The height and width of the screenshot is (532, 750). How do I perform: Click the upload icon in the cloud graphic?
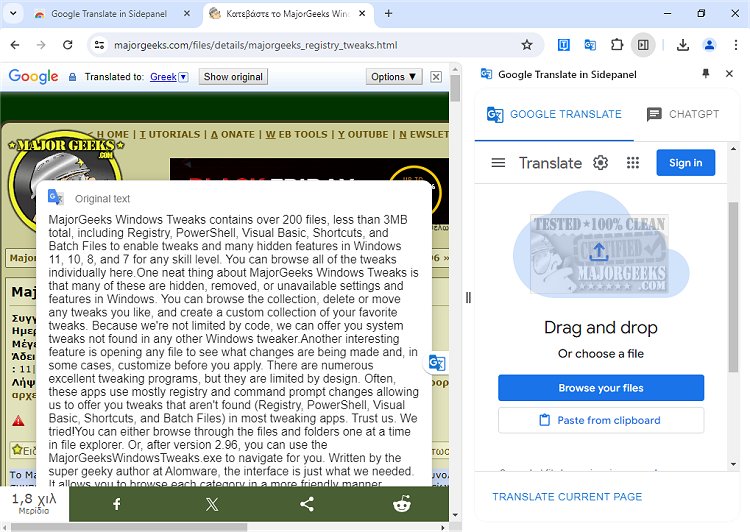(x=598, y=252)
